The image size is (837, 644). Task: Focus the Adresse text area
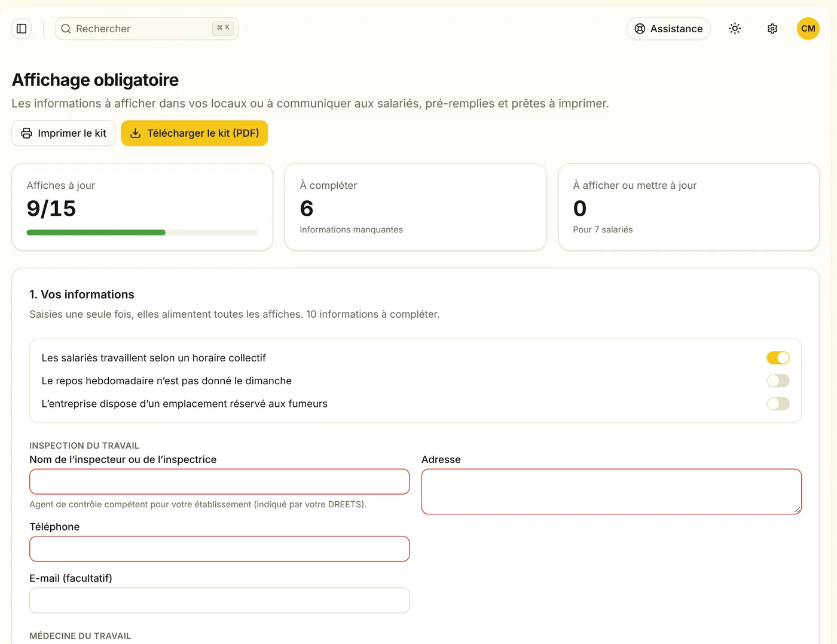pos(611,492)
